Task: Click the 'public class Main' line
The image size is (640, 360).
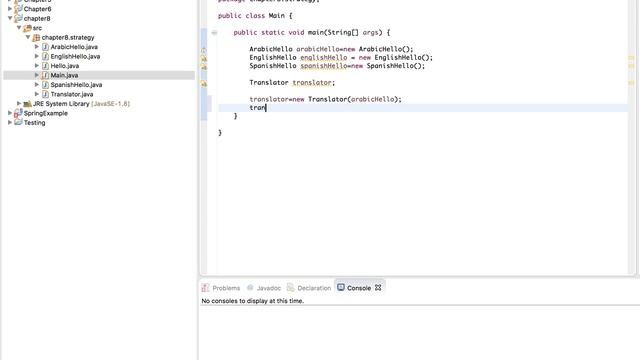Action: 255,16
